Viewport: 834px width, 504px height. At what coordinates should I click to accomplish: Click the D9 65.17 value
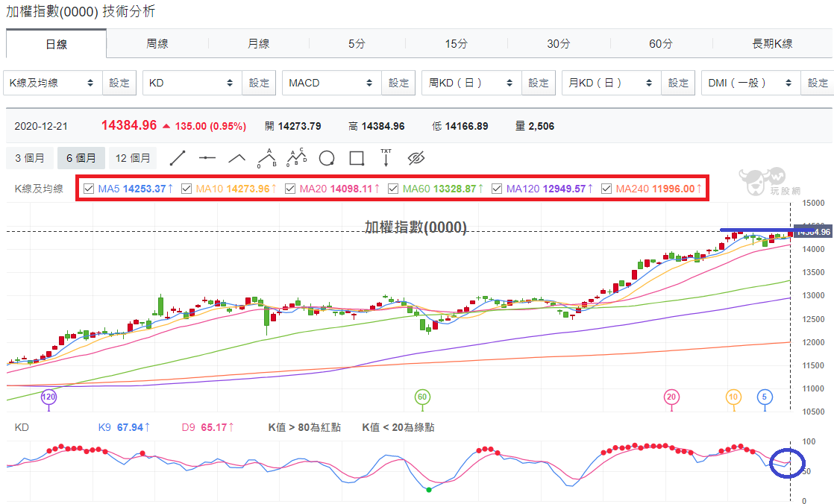pos(207,427)
